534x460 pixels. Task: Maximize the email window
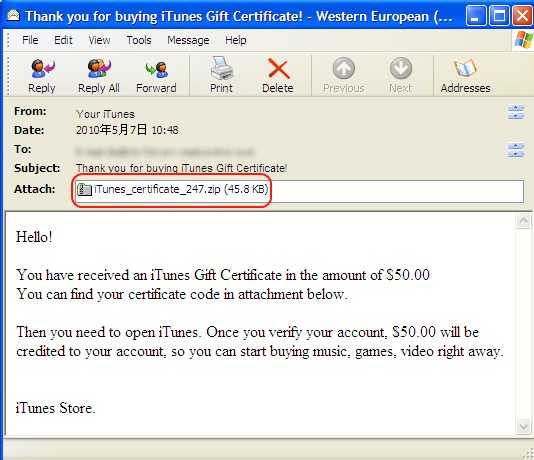click(x=499, y=15)
